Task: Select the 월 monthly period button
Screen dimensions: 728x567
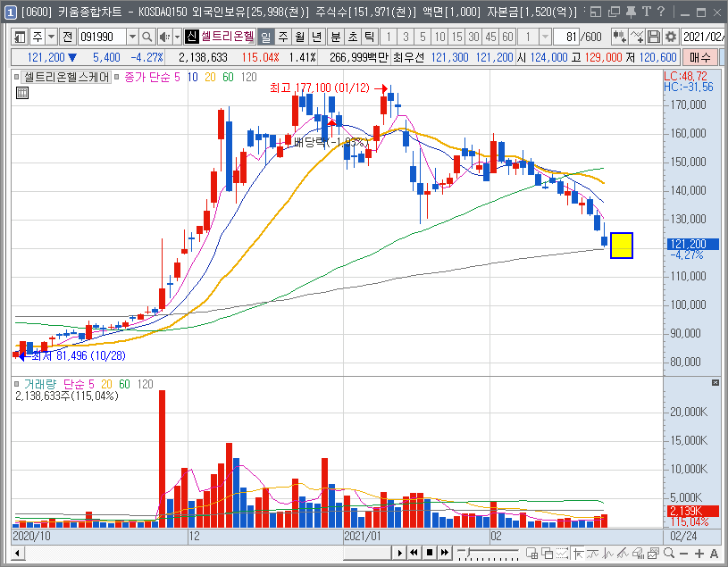Action: [x=299, y=37]
